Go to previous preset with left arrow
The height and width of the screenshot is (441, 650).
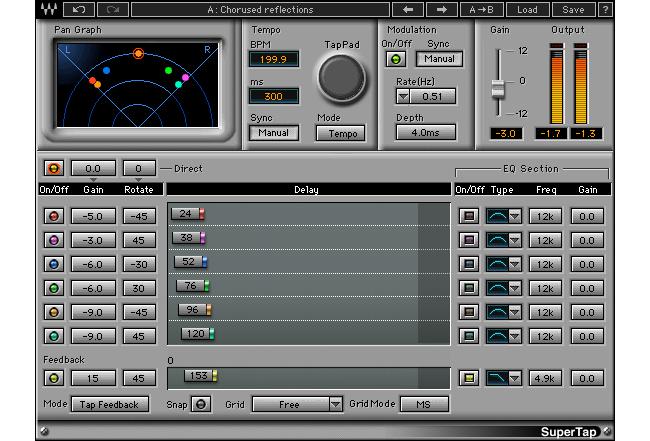point(407,9)
